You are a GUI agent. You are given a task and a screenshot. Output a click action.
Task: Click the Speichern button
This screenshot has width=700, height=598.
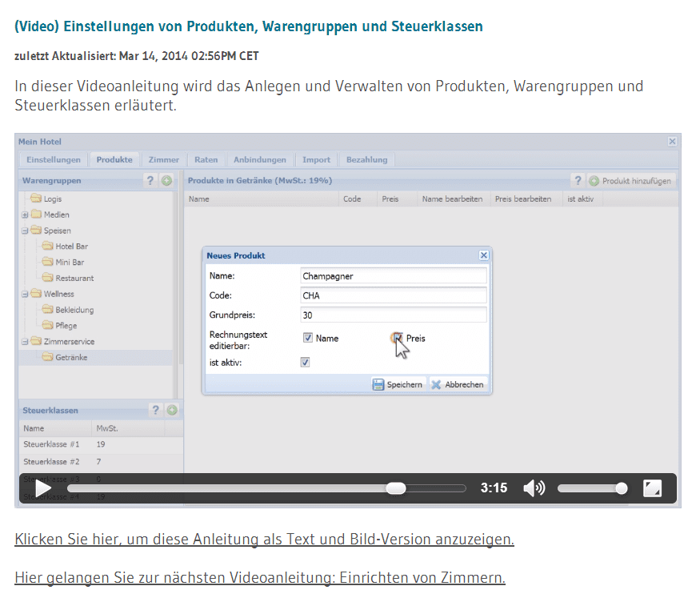(x=398, y=384)
